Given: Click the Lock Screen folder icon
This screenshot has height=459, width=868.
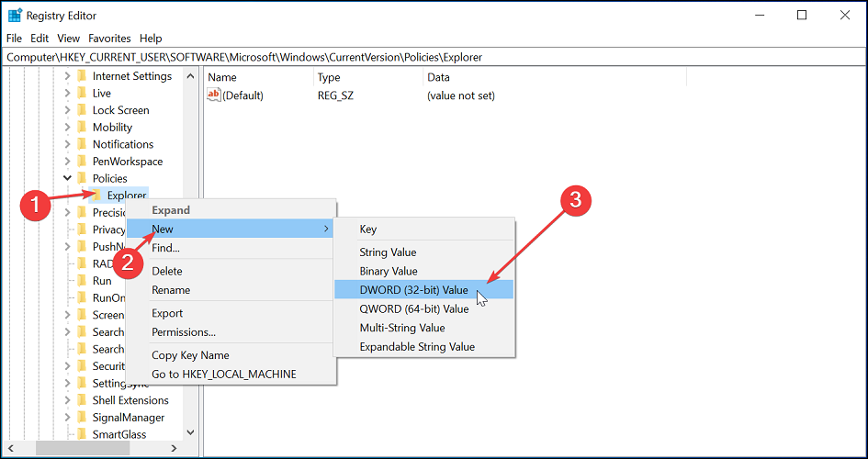Looking at the screenshot, I should [82, 110].
